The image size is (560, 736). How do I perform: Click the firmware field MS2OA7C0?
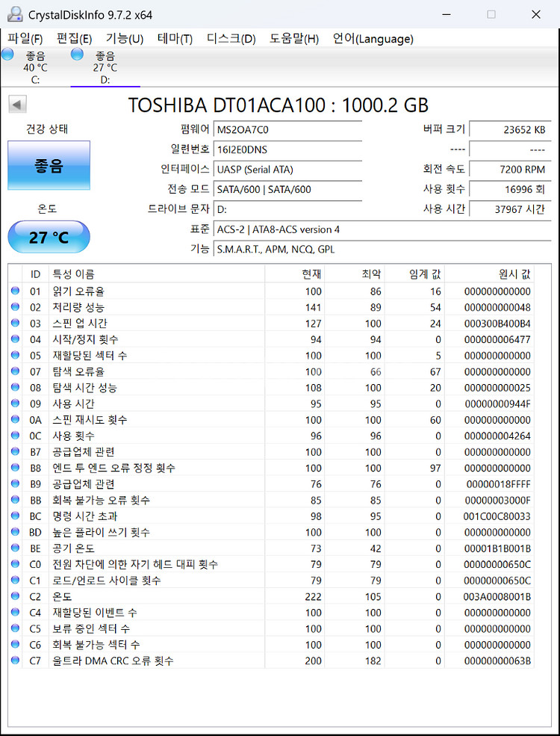(287, 129)
